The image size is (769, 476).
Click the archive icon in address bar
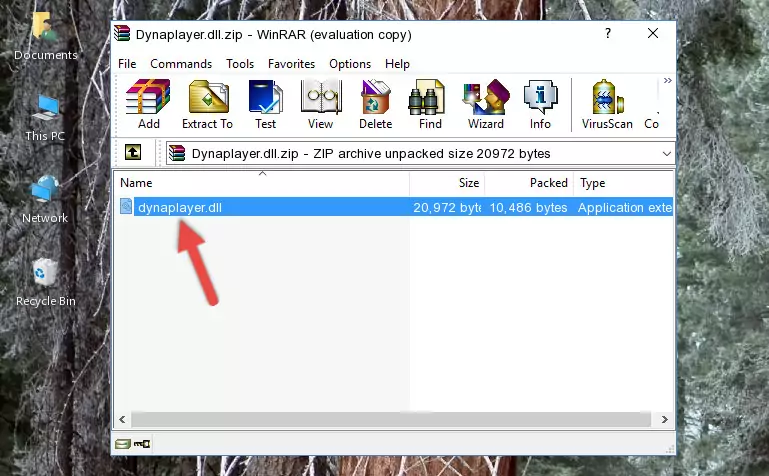coord(177,153)
